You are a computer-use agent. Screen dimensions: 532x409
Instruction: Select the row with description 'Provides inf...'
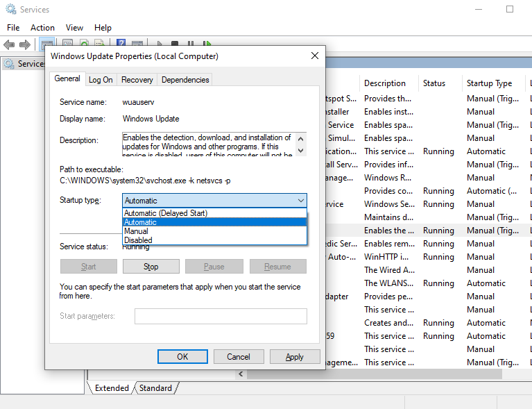pos(429,165)
